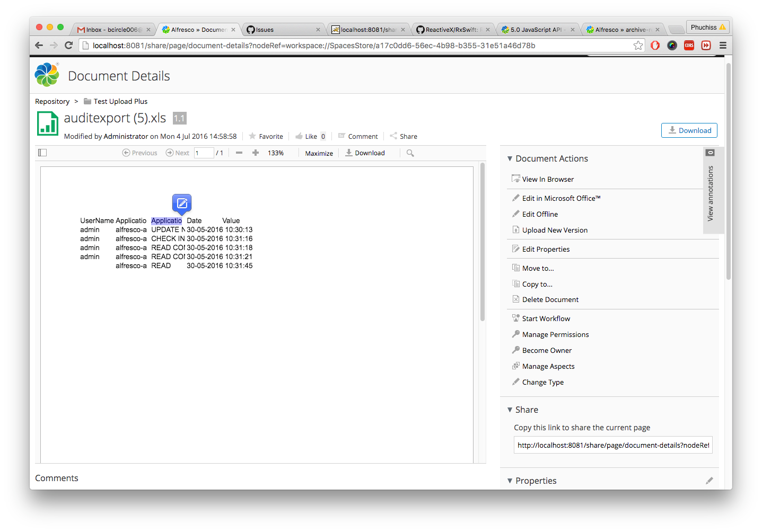
Task: Go back in browser history
Action: [39, 46]
